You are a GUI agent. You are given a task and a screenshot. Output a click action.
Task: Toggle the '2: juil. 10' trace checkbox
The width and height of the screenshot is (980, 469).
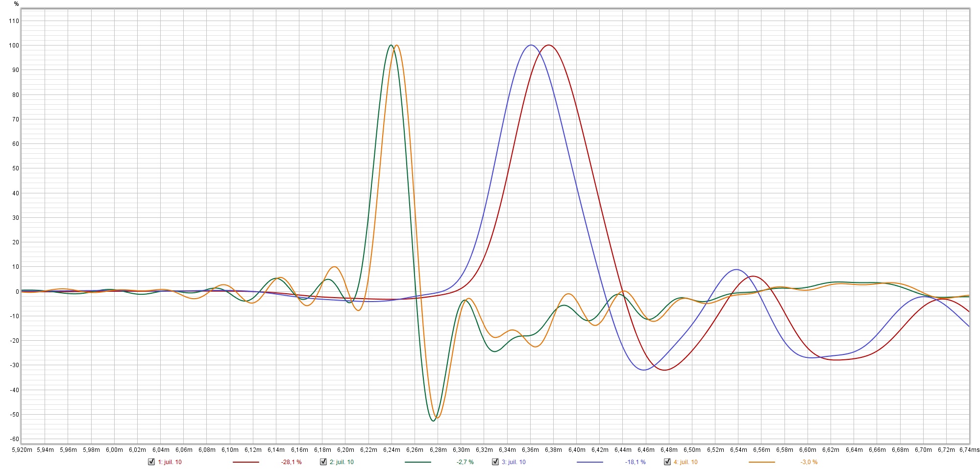pos(323,462)
